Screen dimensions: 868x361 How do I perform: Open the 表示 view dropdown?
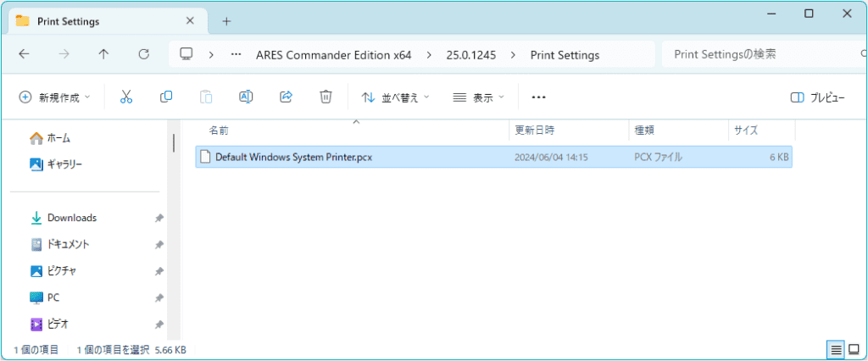479,97
